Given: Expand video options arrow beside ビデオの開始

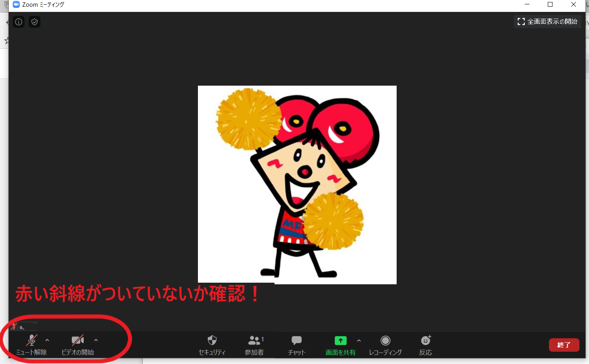Looking at the screenshot, I should click(x=96, y=340).
